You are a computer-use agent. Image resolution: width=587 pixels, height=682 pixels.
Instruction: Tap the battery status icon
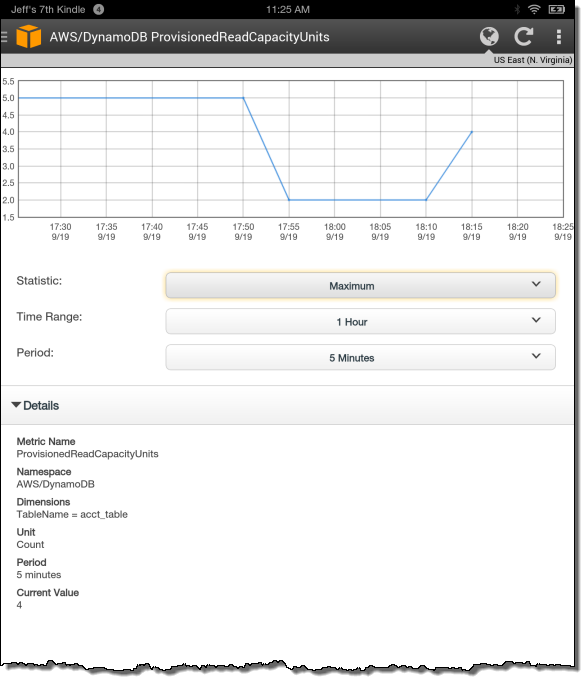557,9
